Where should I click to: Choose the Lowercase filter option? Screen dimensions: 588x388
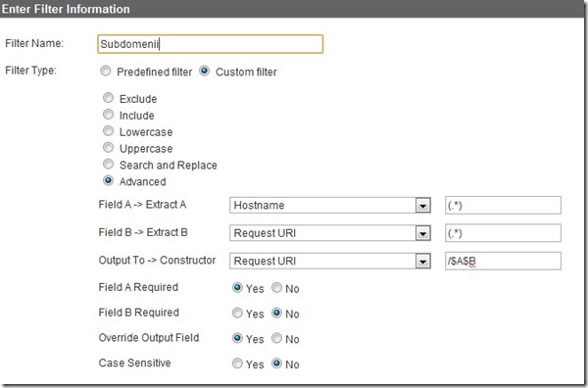click(108, 131)
